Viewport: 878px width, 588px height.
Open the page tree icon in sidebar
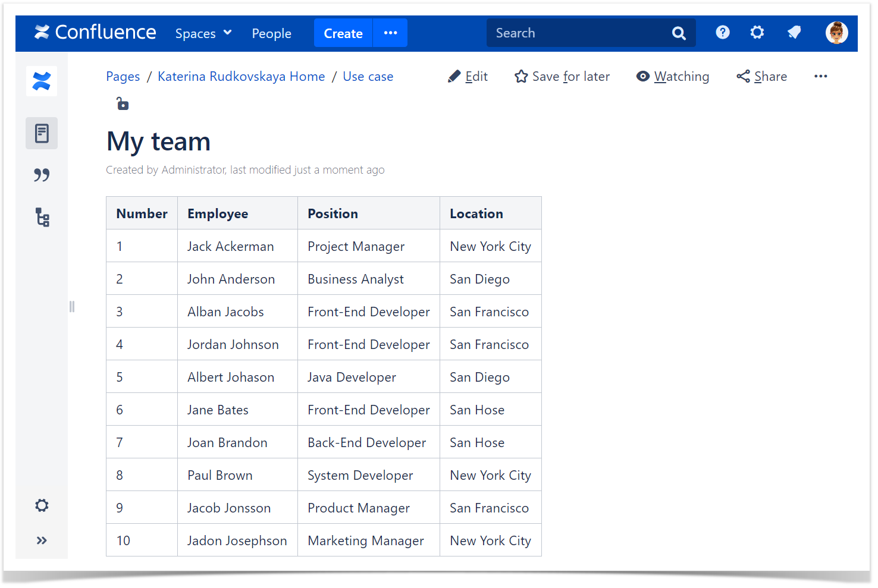(x=42, y=218)
